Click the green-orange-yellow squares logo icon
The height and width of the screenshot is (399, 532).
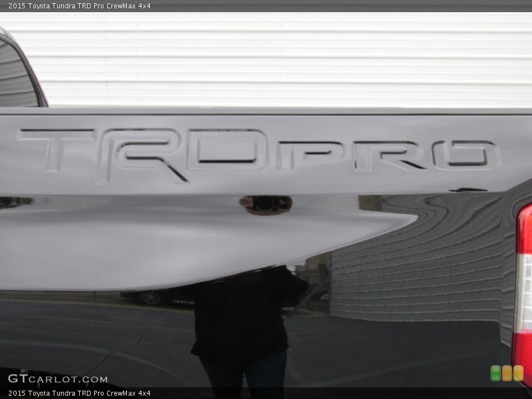coord(507,373)
